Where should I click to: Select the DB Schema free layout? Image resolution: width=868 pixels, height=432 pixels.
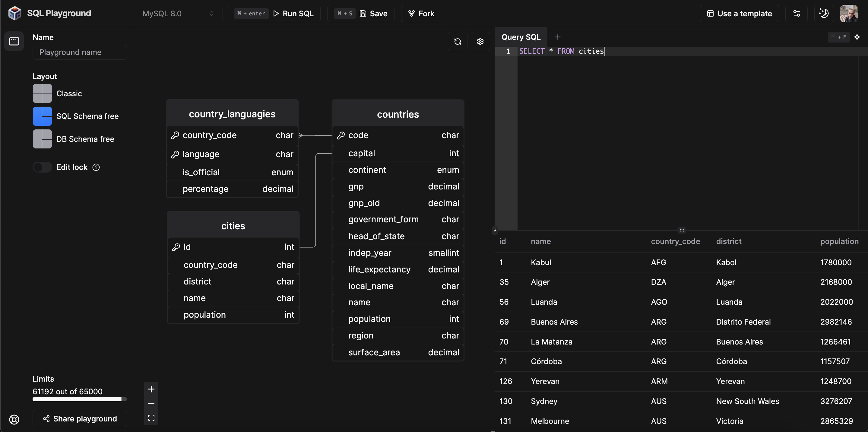click(74, 139)
